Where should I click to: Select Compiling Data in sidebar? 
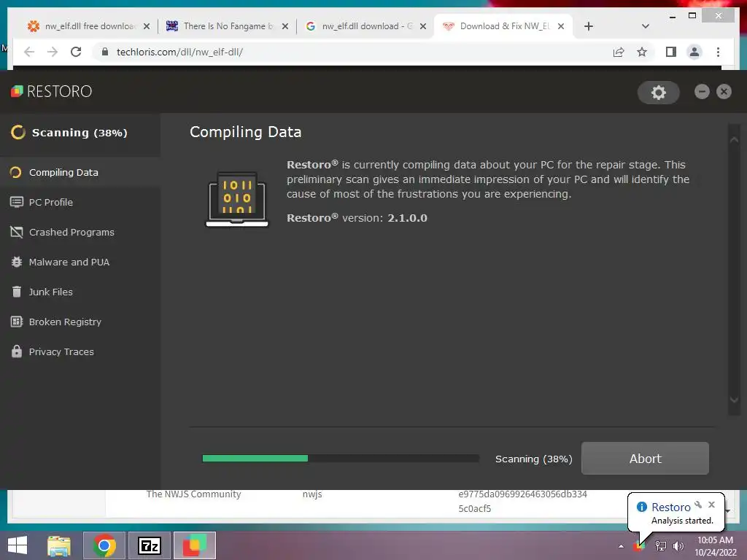80,172
